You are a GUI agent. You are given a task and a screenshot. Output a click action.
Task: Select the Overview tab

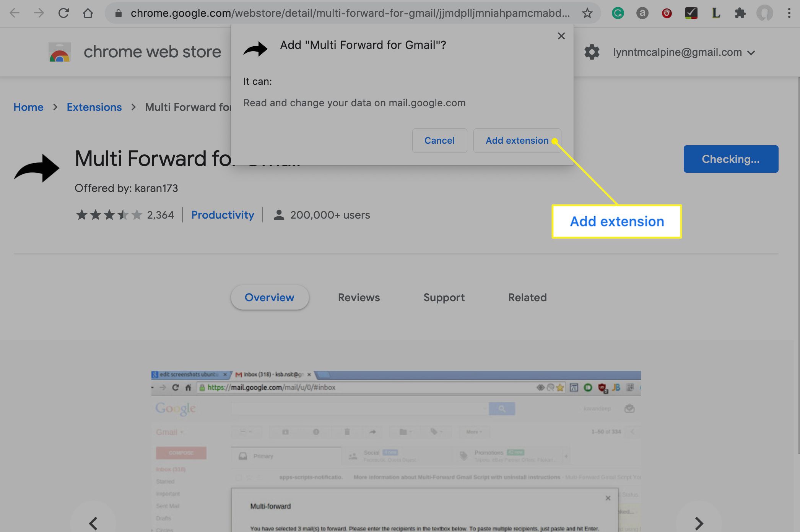[x=269, y=297]
